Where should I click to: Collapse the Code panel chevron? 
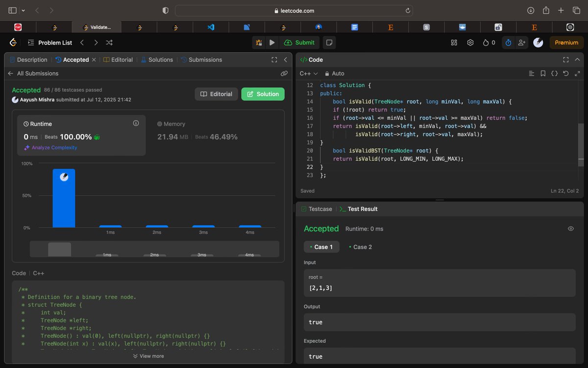point(577,60)
